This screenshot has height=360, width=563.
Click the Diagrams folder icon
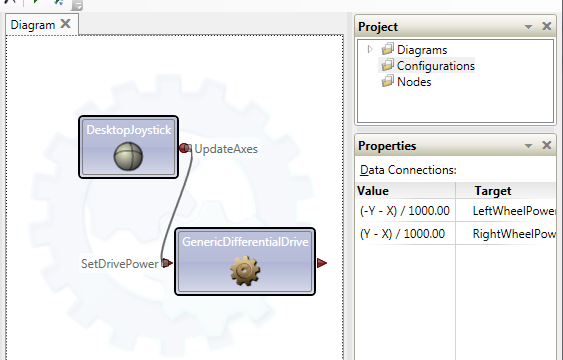tap(387, 49)
